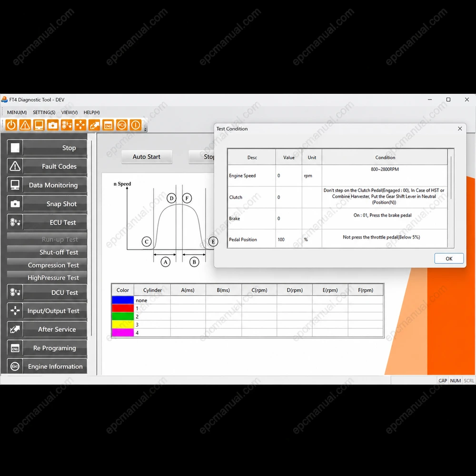
Task: Click the After Service icon in sidebar
Action: point(15,329)
